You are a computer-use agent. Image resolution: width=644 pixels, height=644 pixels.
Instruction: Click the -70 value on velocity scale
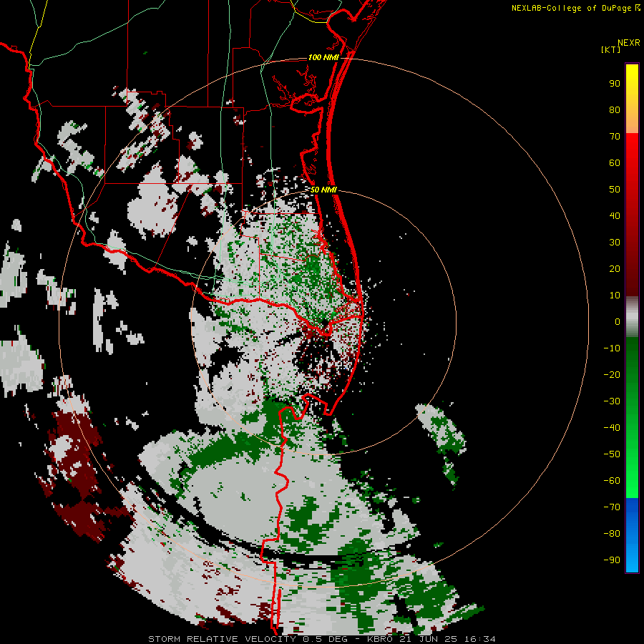point(612,507)
